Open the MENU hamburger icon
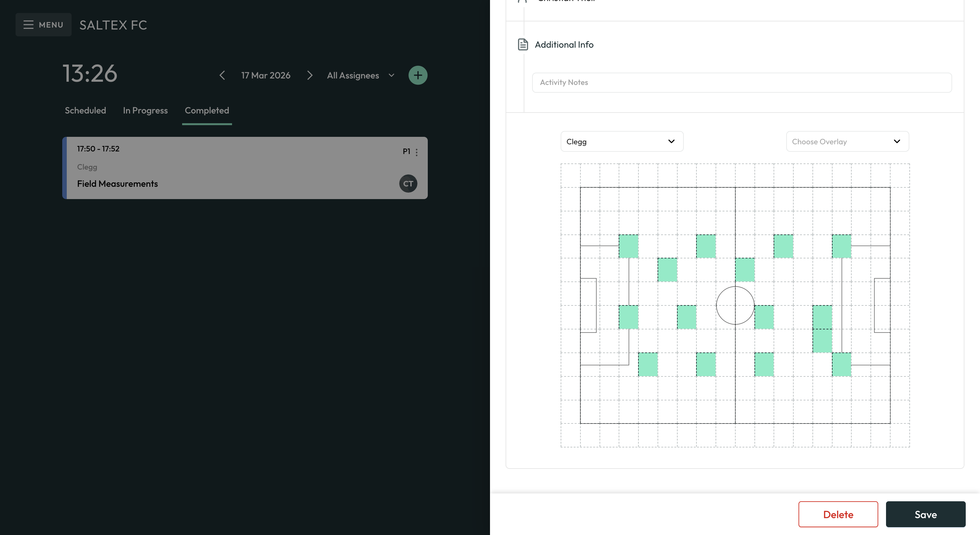Image resolution: width=980 pixels, height=535 pixels. pyautogui.click(x=29, y=24)
